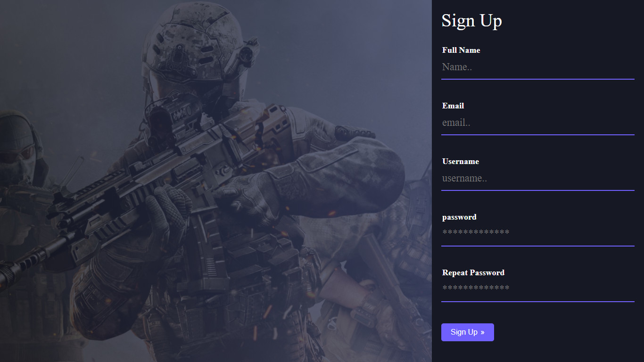Click the Full Name input field

(538, 67)
